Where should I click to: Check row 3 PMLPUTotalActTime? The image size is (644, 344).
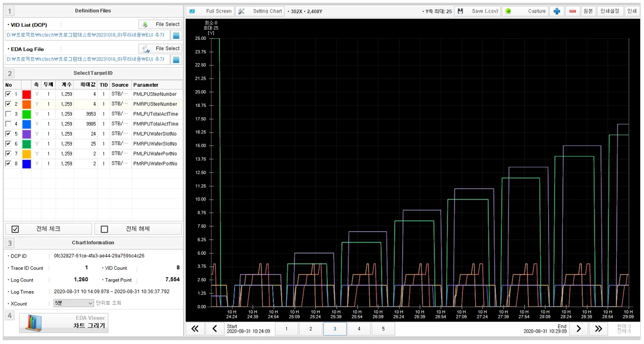coord(8,114)
